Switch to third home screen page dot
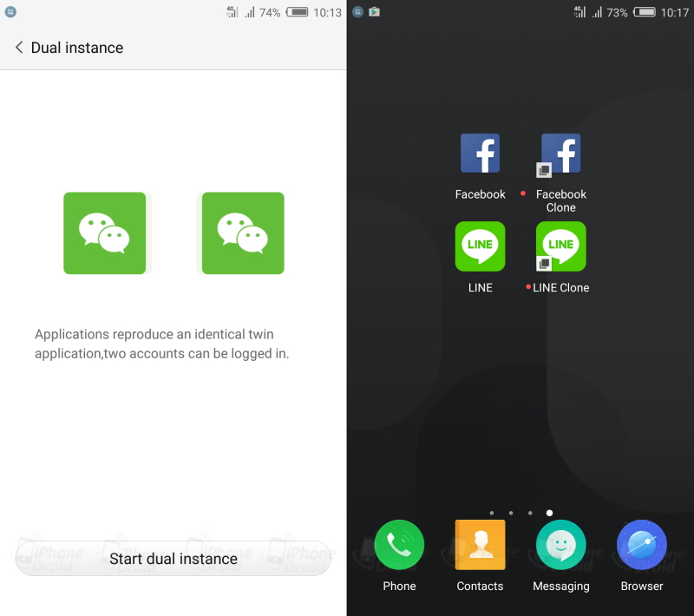This screenshot has width=694, height=616. [x=530, y=513]
